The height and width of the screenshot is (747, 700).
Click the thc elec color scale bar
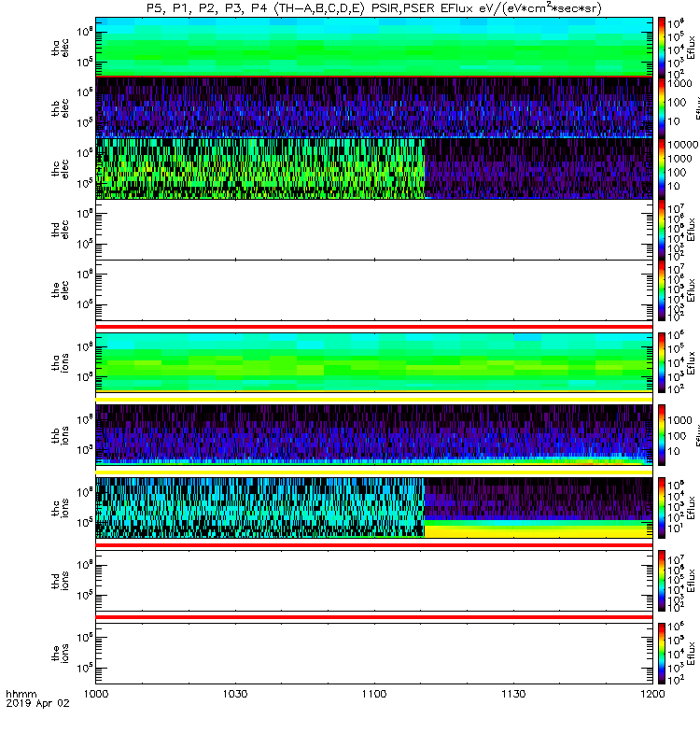[662, 169]
